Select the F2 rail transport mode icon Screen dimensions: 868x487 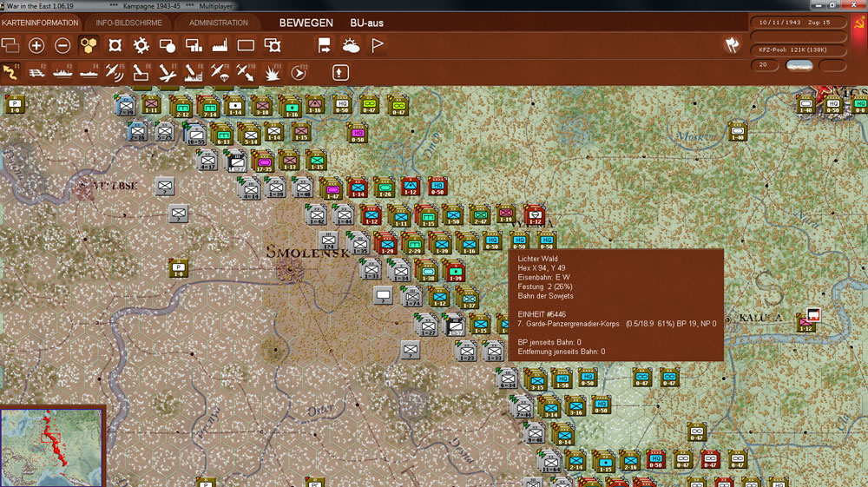[x=36, y=73]
